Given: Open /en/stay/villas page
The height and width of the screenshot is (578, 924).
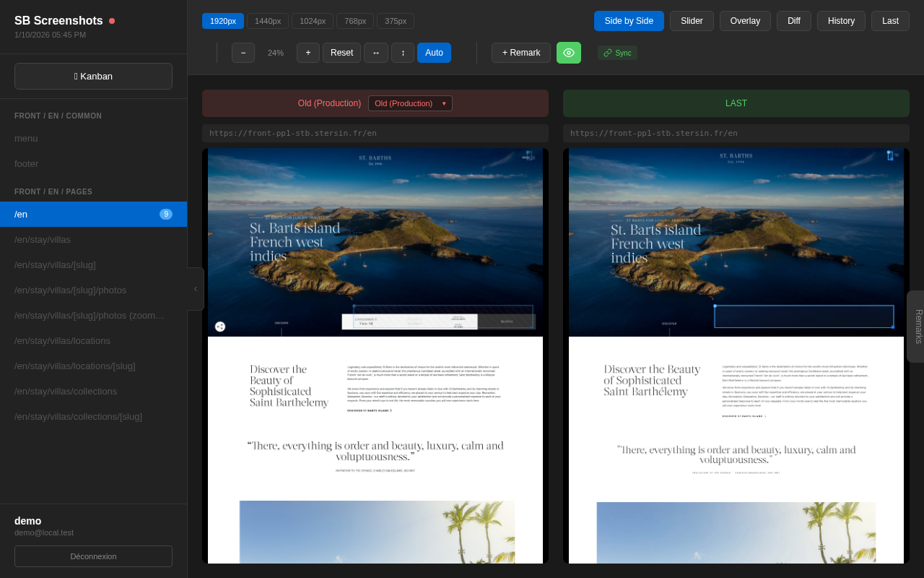Looking at the screenshot, I should pos(93,240).
